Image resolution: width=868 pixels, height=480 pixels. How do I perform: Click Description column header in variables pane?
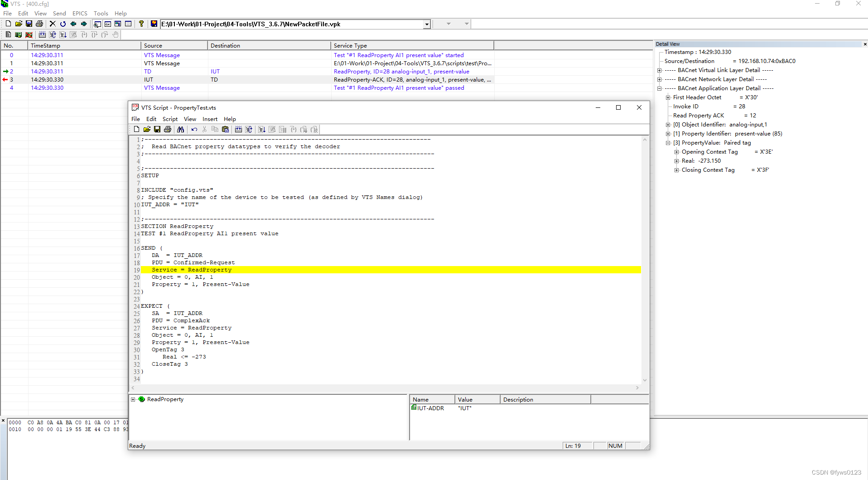pos(545,399)
